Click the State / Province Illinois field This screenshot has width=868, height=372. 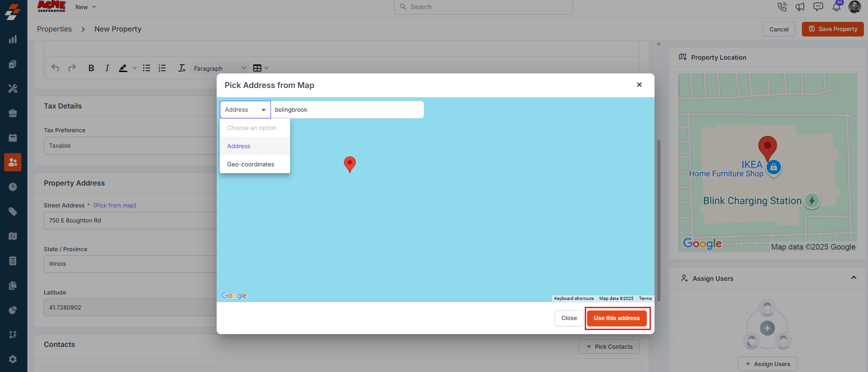[130, 264]
